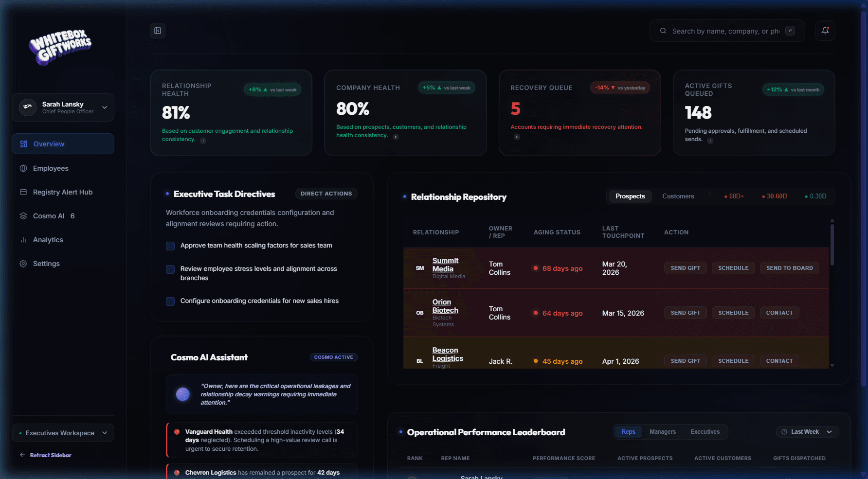Select Executives leaderboard tab
This screenshot has height=479, width=868.
coord(705,432)
